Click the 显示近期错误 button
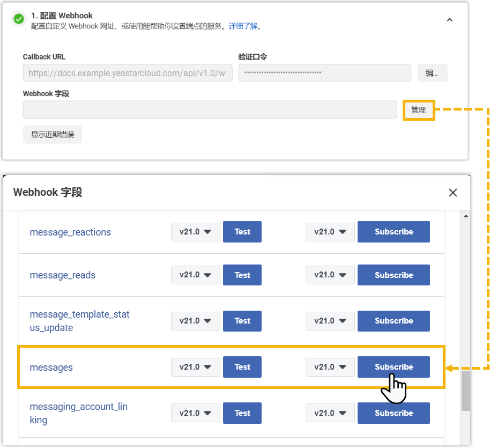This screenshot has height=448, width=490. 52,135
